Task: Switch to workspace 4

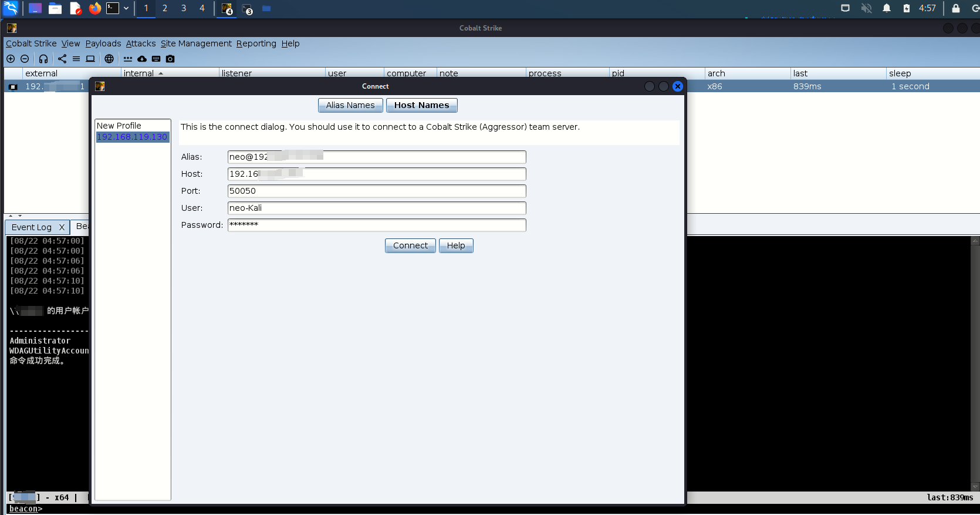Action: tap(202, 8)
